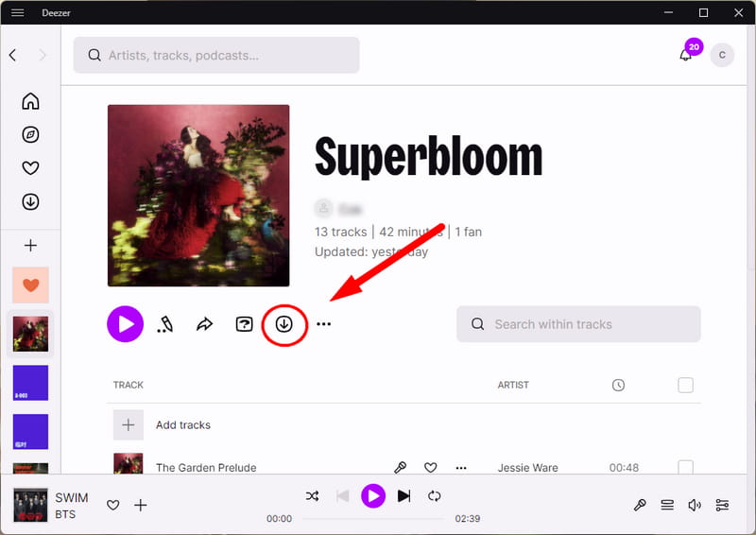Go forward with the right arrow
This screenshot has height=535, width=756.
pyautogui.click(x=43, y=55)
